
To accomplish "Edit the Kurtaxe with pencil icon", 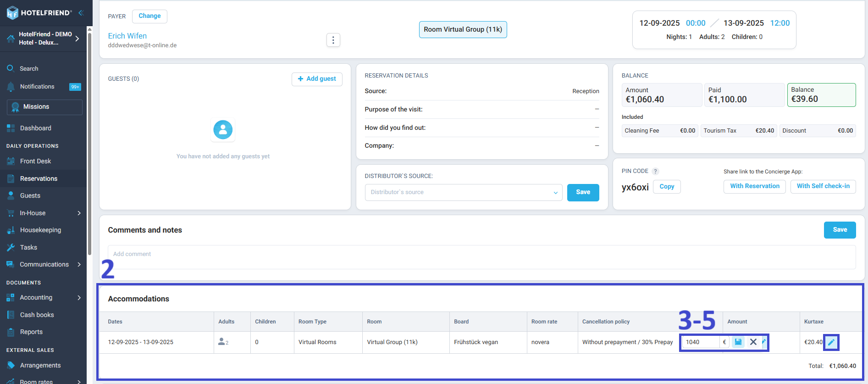I will (831, 342).
